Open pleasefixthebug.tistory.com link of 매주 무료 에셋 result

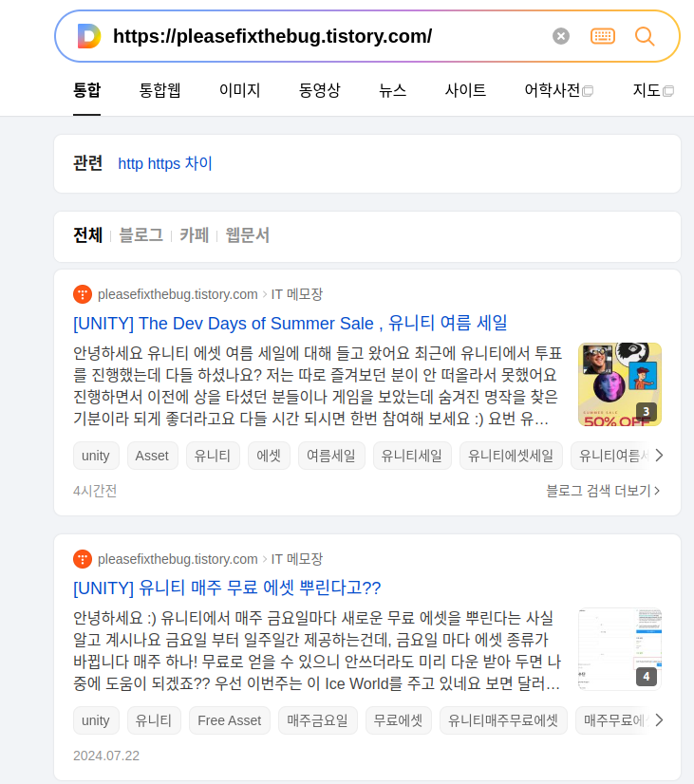click(178, 558)
